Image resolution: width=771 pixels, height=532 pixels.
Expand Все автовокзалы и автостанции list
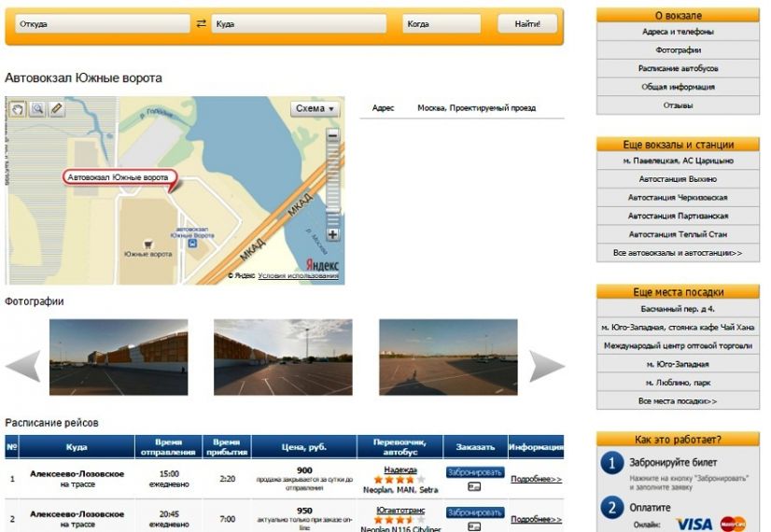(x=678, y=253)
